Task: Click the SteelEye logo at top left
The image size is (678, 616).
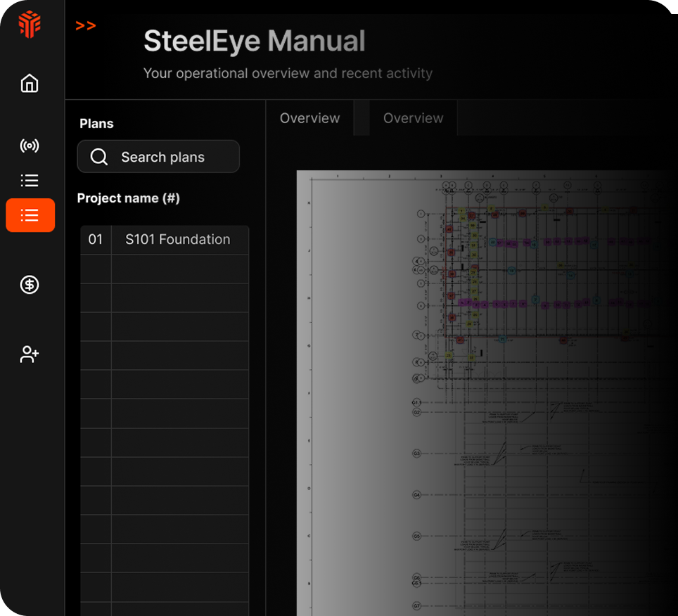Action: coord(29,24)
